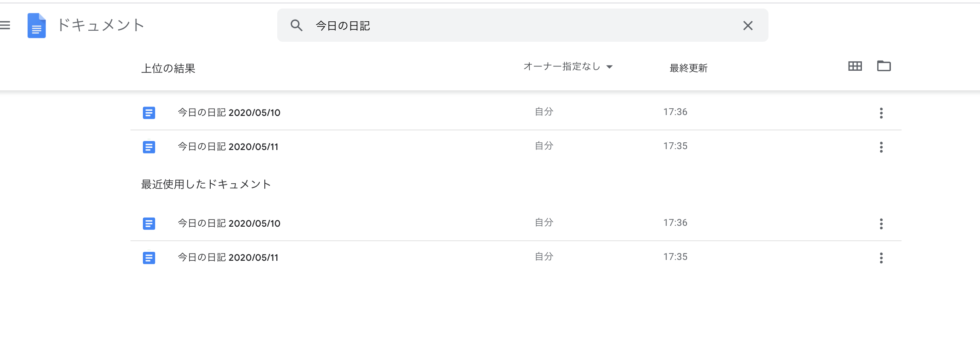Click doc icon of recent 2020/05/11 document

point(149,258)
